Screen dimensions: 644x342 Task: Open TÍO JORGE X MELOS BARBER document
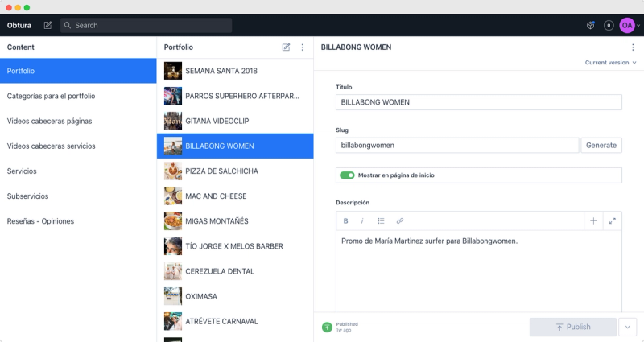click(x=235, y=246)
